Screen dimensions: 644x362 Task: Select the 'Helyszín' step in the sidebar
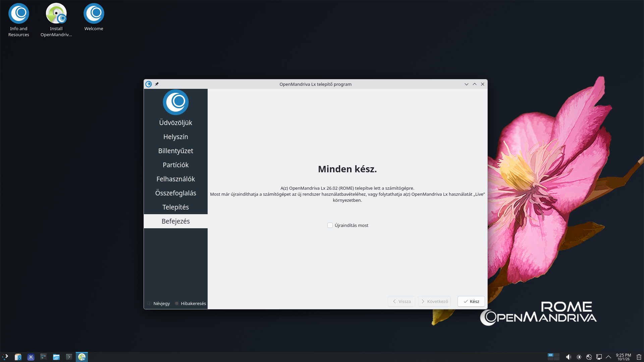pyautogui.click(x=176, y=137)
